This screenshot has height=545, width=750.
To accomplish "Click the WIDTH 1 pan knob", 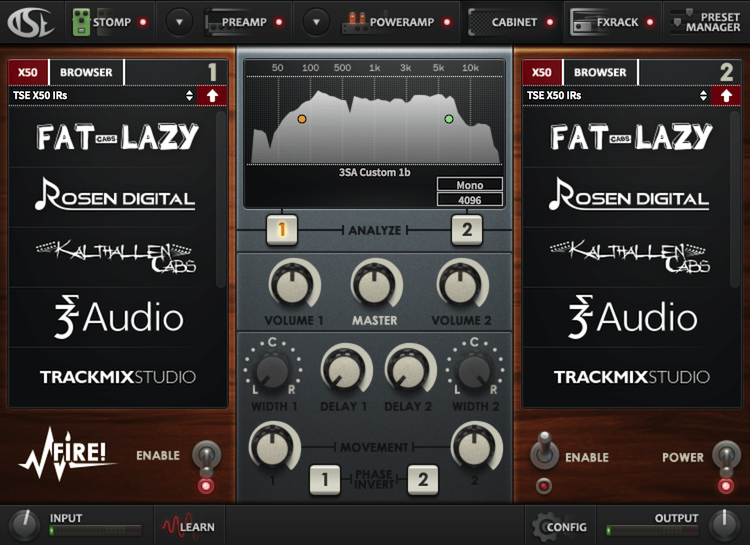I will [x=272, y=370].
